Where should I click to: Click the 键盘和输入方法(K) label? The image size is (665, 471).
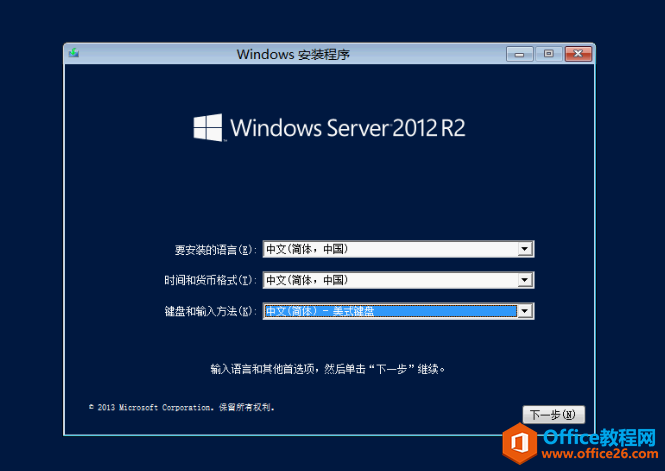pos(210,312)
